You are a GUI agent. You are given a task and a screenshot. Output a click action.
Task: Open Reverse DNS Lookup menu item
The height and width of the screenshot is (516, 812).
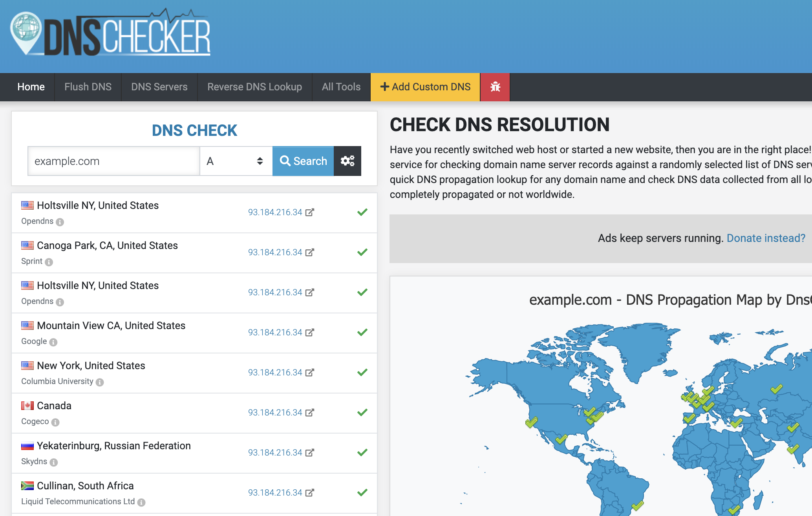point(255,87)
